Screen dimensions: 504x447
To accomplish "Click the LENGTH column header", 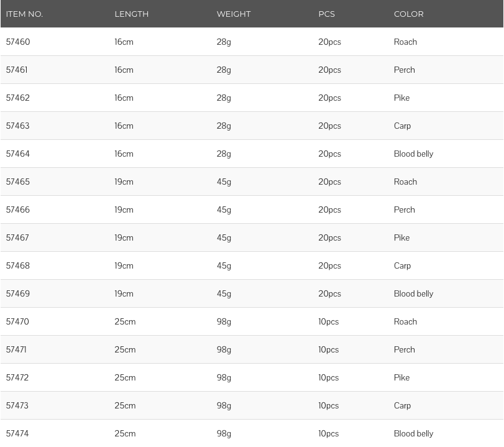I will coord(132,14).
